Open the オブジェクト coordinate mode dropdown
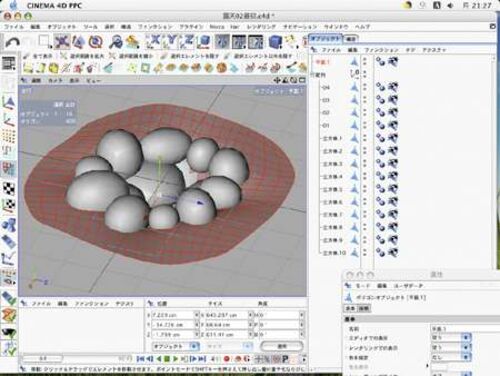Image resolution: width=500 pixels, height=376 pixels. (176, 346)
